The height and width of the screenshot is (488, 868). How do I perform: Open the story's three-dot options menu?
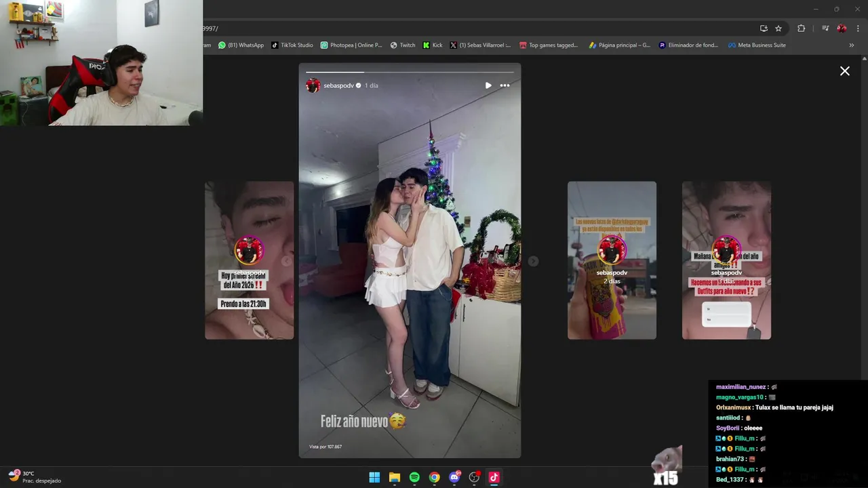pyautogui.click(x=505, y=85)
